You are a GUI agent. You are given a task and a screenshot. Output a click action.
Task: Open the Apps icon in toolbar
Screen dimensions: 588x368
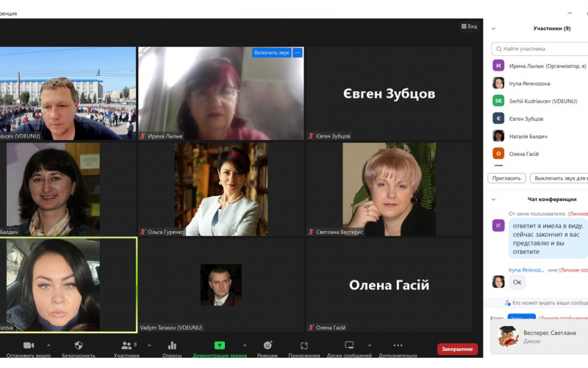(x=304, y=345)
